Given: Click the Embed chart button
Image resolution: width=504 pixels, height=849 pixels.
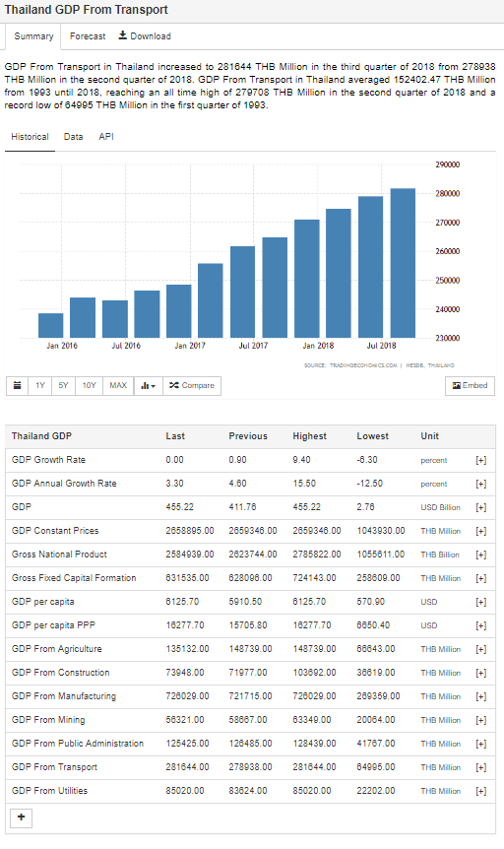Looking at the screenshot, I should [x=470, y=385].
